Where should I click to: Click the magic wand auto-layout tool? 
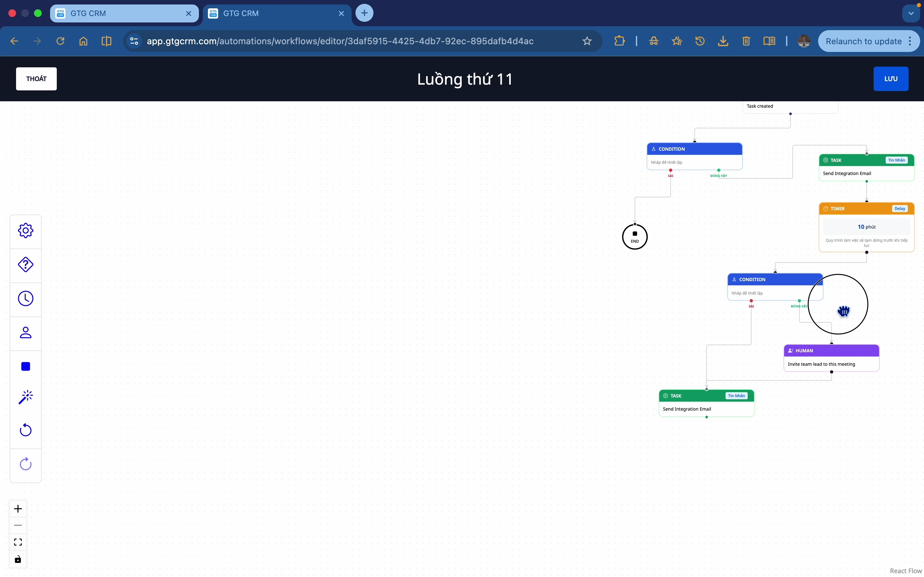coord(26,397)
